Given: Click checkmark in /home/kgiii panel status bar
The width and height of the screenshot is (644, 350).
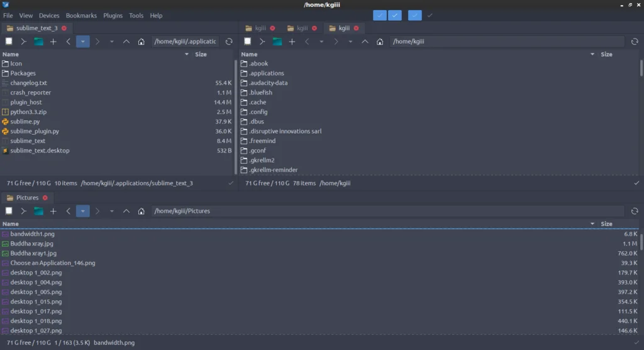Looking at the screenshot, I should click(636, 183).
